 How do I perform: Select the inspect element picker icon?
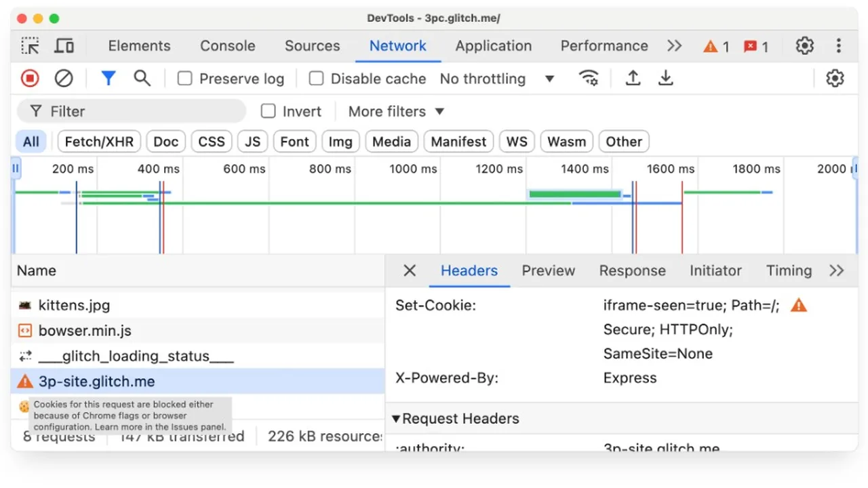pos(30,46)
